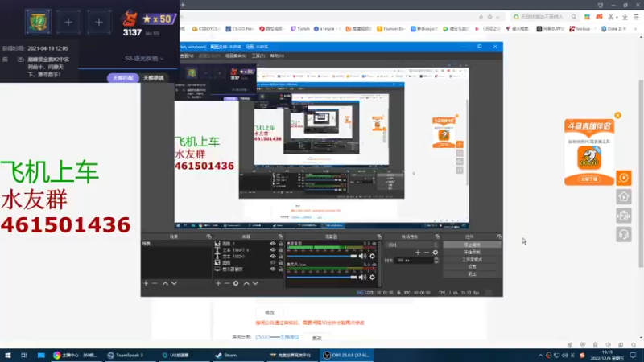
Task: Expand the browser address bar dropdown arrow
Action: click(497, 17)
